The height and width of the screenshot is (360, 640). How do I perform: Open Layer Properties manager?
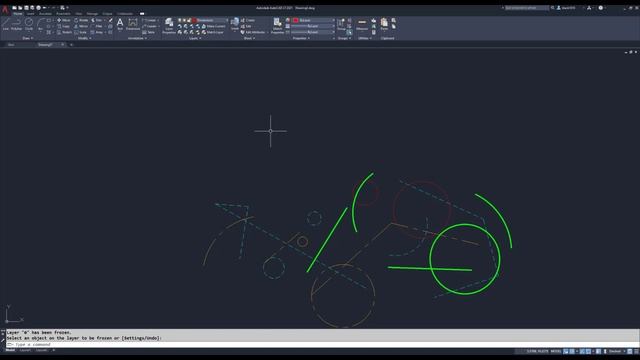(x=169, y=25)
